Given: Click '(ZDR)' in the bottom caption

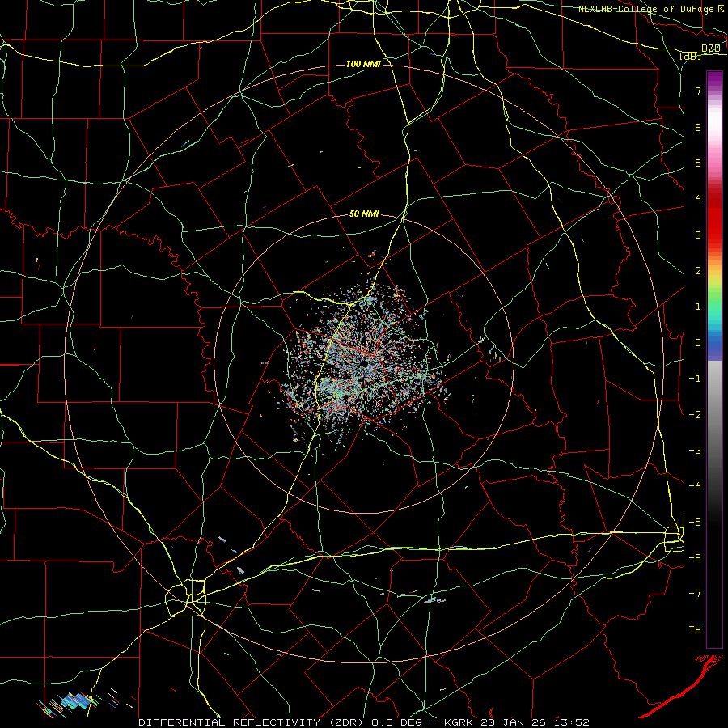Looking at the screenshot, I should 346,722.
